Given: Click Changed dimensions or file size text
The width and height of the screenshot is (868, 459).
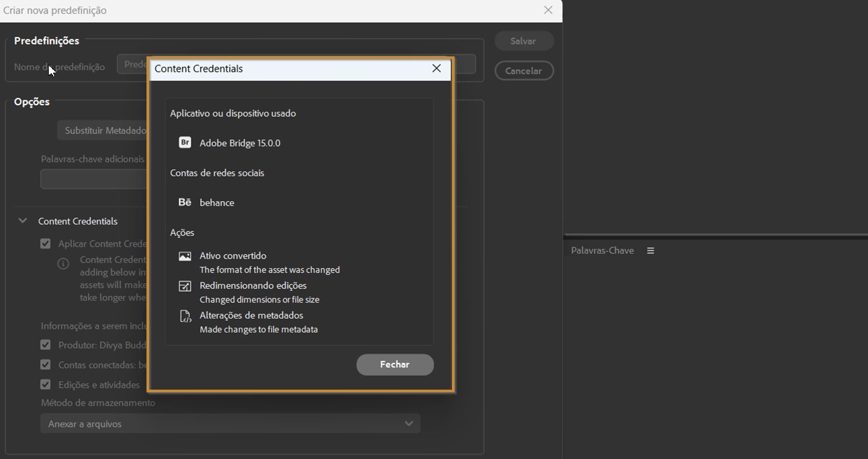Looking at the screenshot, I should pyautogui.click(x=259, y=300).
